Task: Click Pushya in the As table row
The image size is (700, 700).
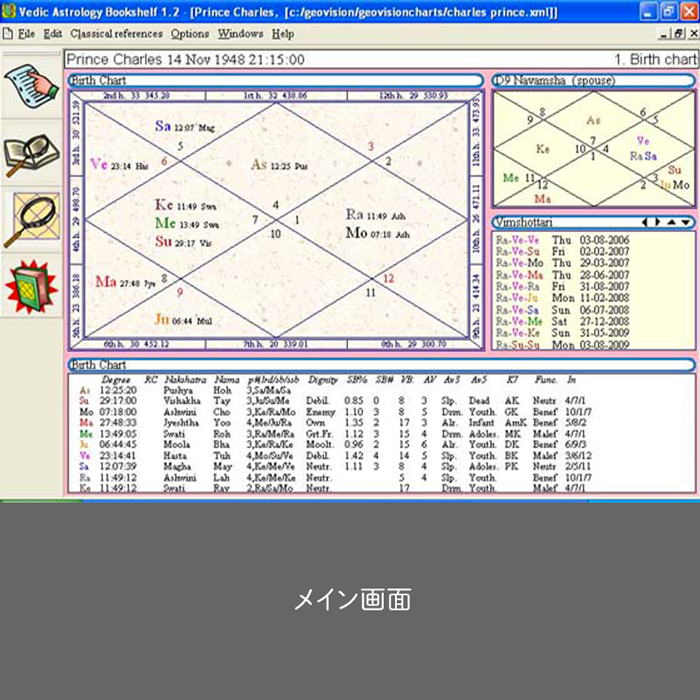Action: click(x=178, y=390)
